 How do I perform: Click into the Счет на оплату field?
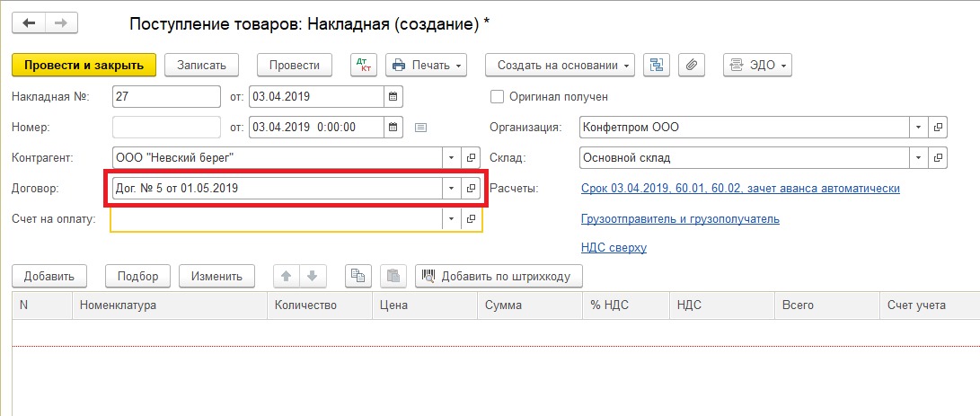pyautogui.click(x=277, y=219)
